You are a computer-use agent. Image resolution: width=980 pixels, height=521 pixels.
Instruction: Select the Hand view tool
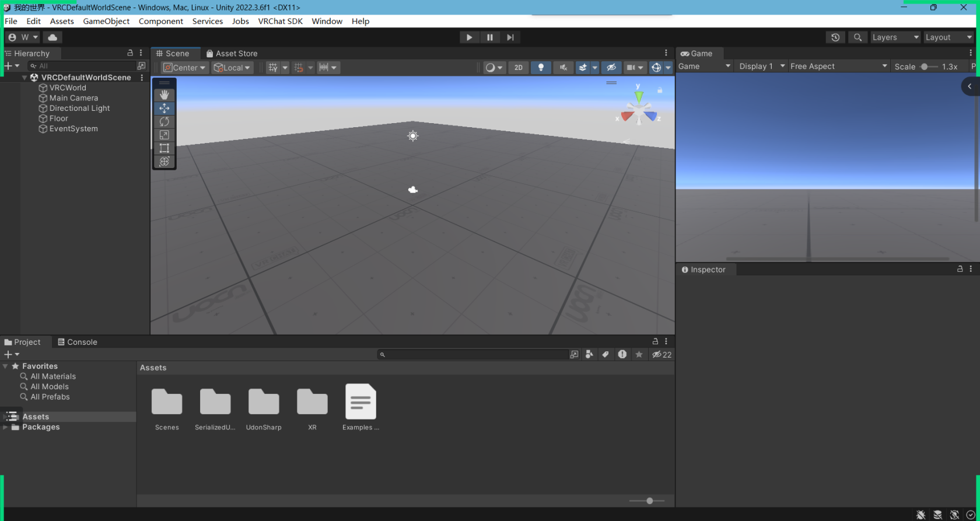point(164,95)
